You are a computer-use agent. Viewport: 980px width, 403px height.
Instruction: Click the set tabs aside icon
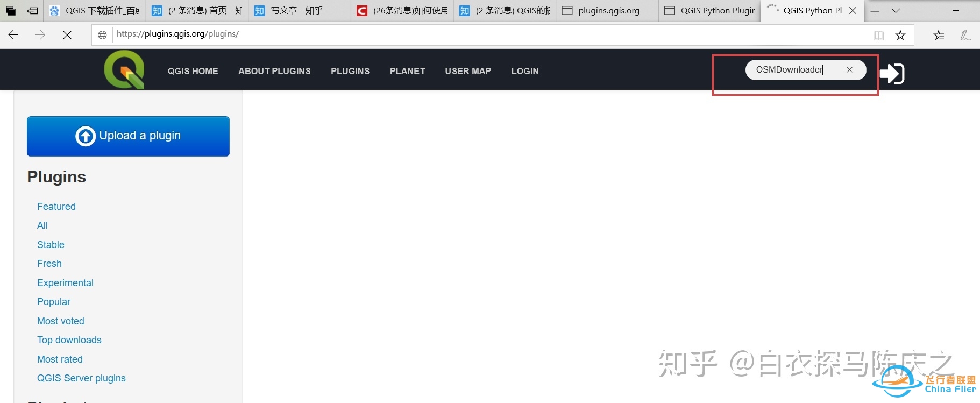tap(32, 10)
